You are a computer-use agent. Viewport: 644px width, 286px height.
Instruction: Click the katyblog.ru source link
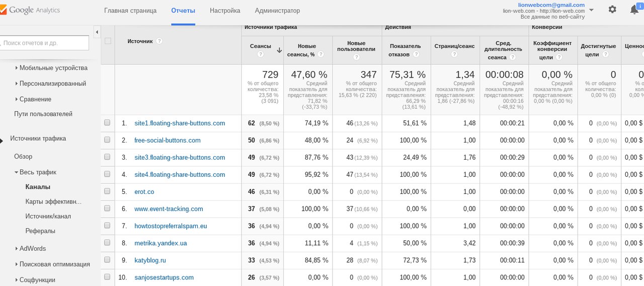pyautogui.click(x=150, y=260)
